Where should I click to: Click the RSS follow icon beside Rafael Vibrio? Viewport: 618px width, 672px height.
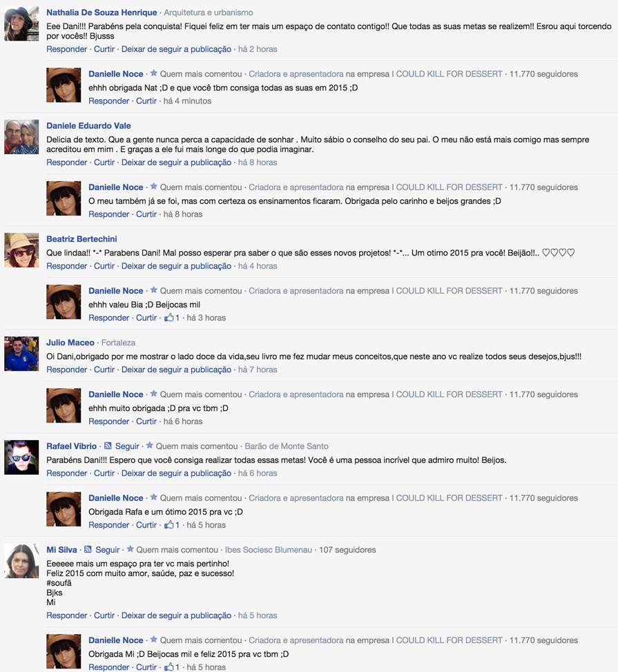pos(108,446)
